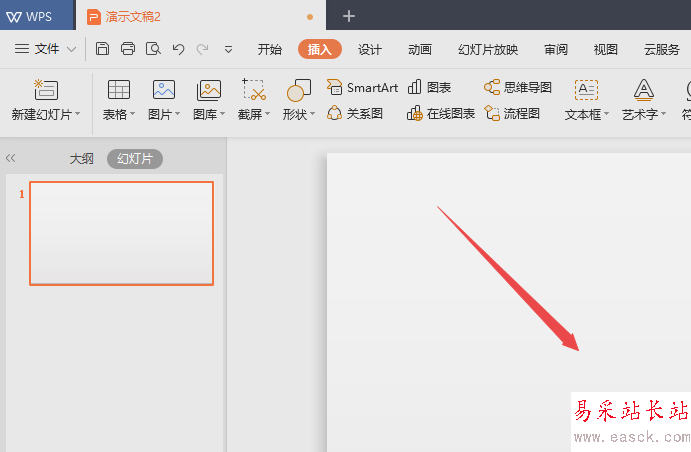Click the 关系图 button
This screenshot has width=691, height=452.
point(355,114)
